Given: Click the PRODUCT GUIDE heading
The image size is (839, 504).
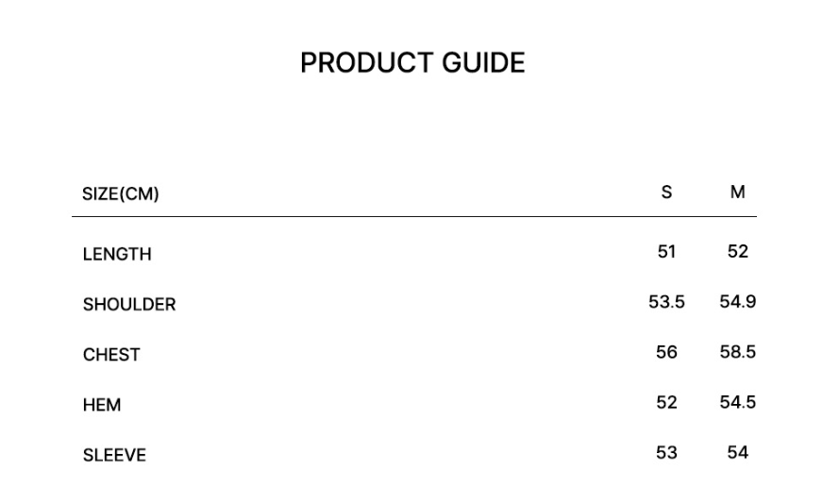Looking at the screenshot, I should (412, 63).
